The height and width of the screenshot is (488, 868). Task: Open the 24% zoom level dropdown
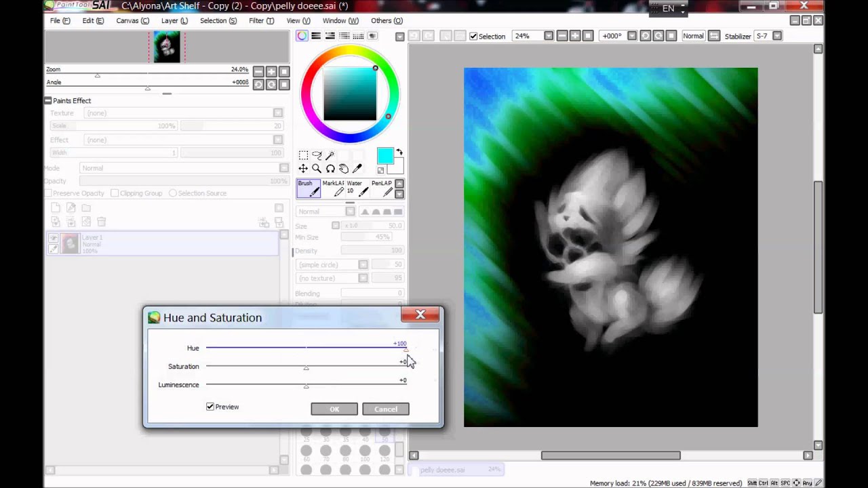pos(548,36)
